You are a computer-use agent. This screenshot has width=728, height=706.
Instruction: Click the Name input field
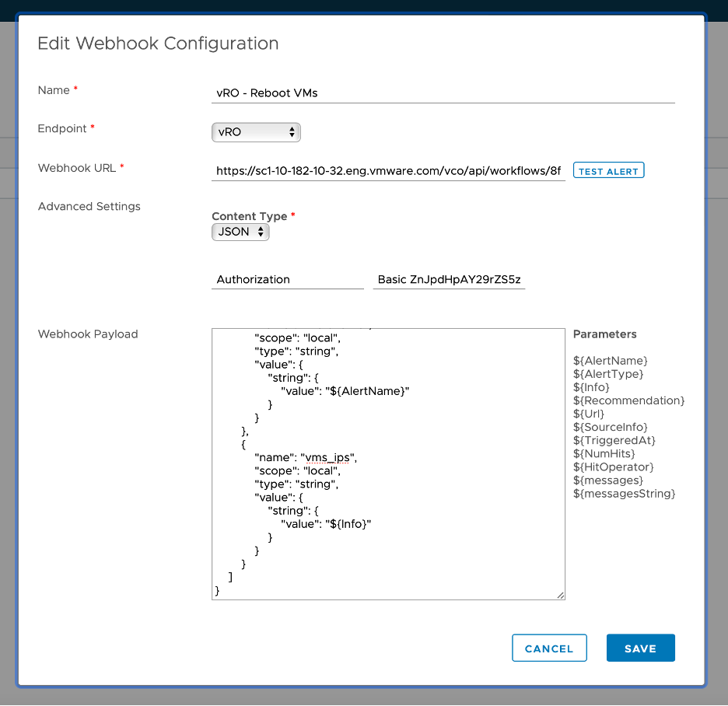(443, 93)
